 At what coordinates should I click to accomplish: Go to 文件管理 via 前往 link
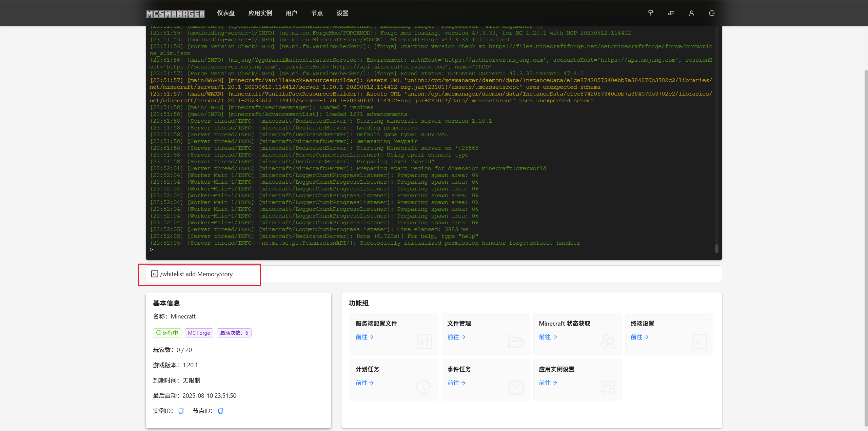pos(456,337)
